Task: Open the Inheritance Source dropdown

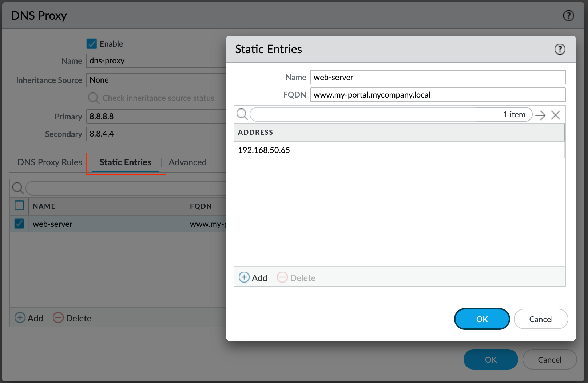Action: point(156,80)
